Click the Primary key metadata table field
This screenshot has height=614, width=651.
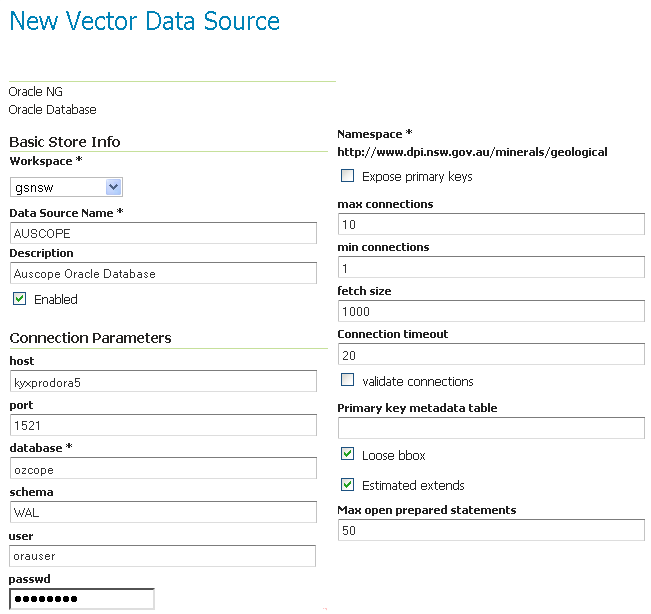[x=491, y=428]
